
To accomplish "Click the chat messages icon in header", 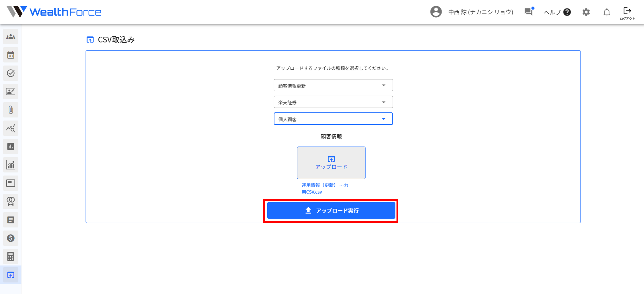I will tap(529, 12).
